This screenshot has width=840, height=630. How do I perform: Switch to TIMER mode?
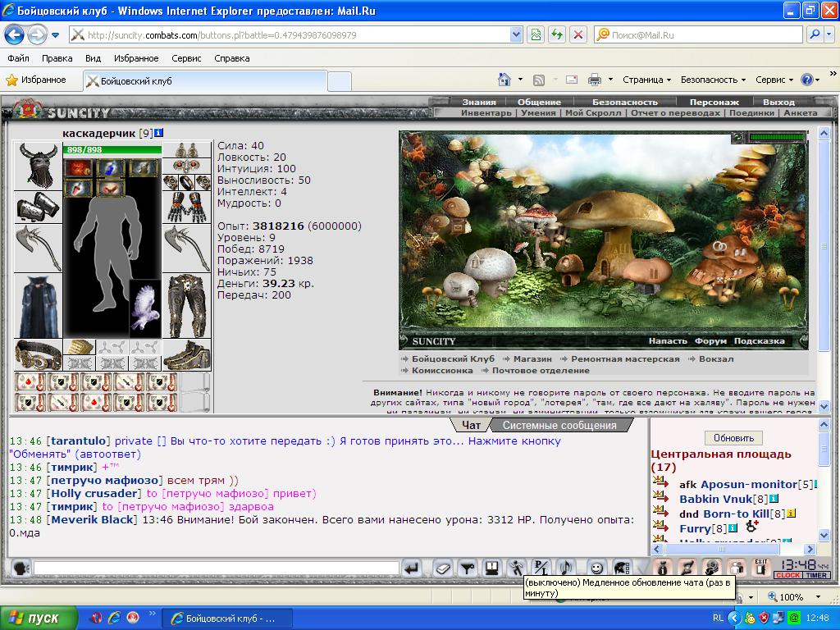click(x=816, y=575)
